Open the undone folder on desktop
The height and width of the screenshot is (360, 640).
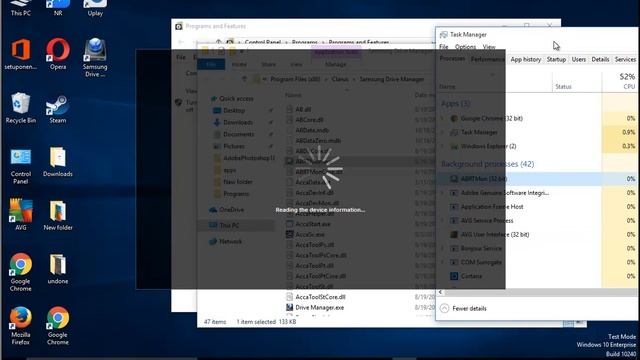click(x=58, y=269)
